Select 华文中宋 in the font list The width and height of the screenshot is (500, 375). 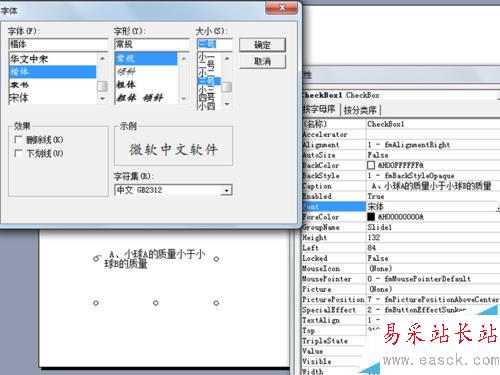53,59
